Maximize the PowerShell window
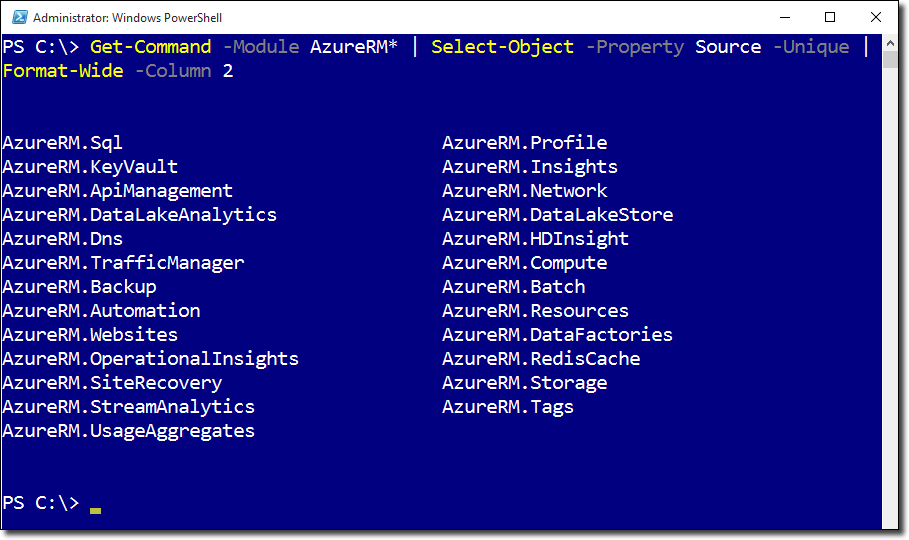Image resolution: width=909 pixels, height=540 pixels. click(830, 17)
